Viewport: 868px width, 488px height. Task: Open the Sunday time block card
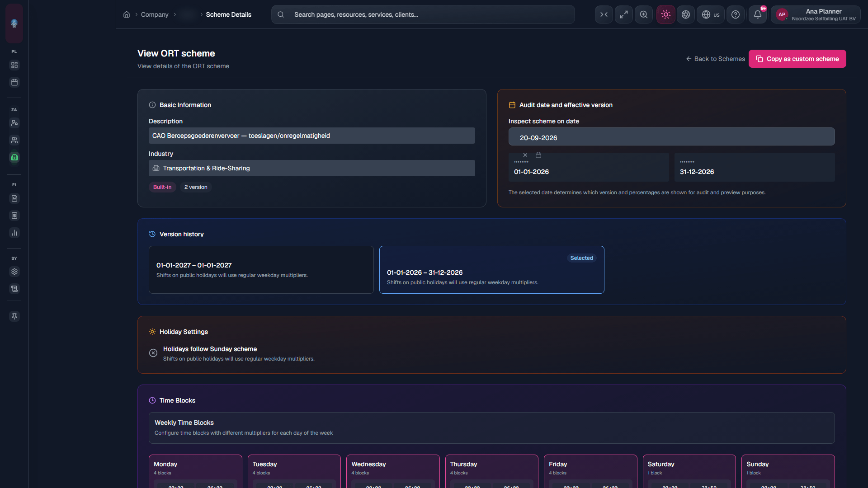pos(788,471)
